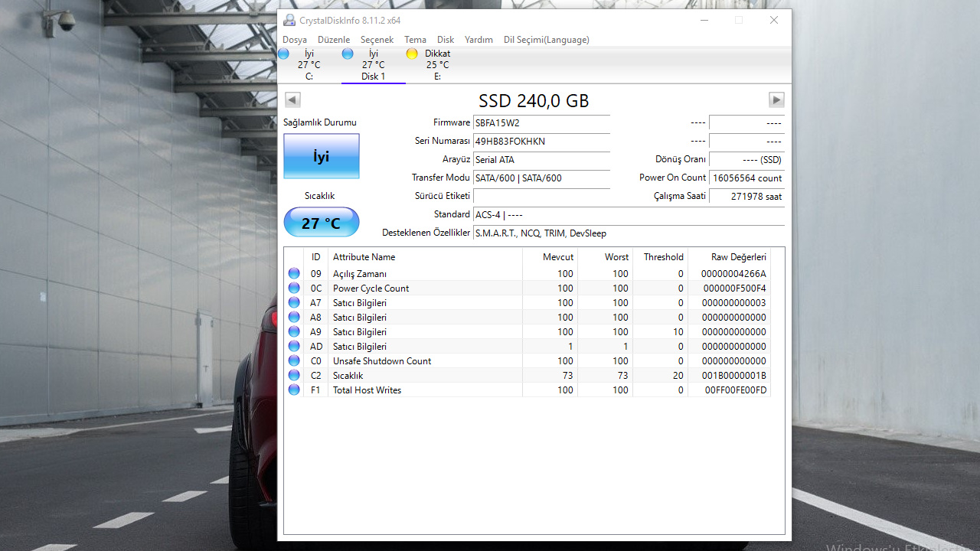Click the Desteklenen Özellikler field
The width and height of the screenshot is (980, 551).
(x=629, y=233)
